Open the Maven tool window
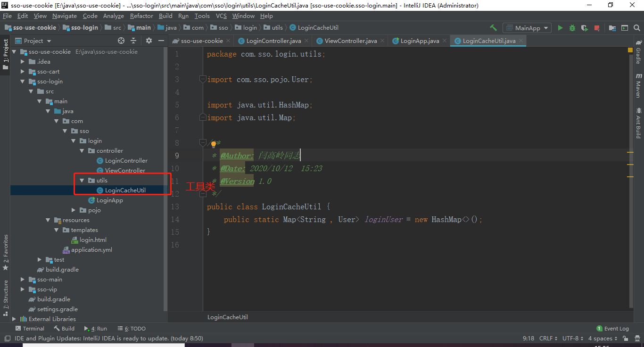The image size is (644, 347). point(639,85)
